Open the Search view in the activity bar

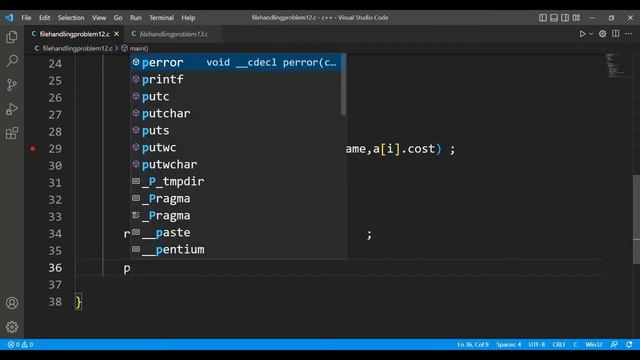(12, 61)
